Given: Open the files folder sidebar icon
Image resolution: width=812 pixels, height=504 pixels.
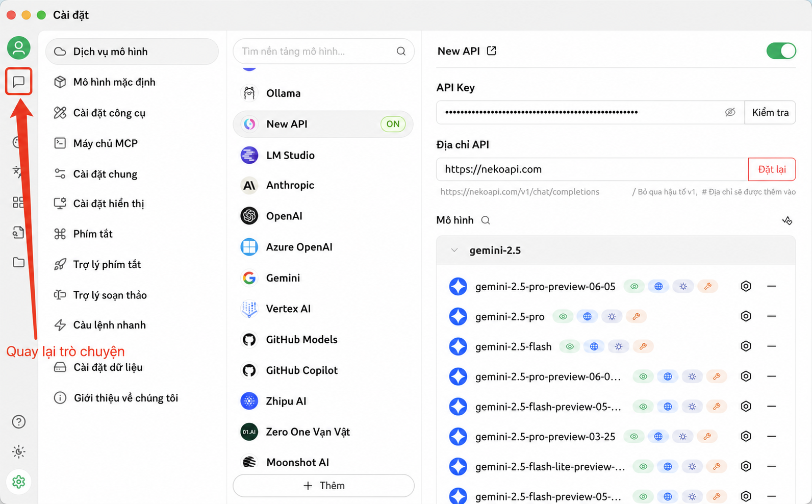Looking at the screenshot, I should click(18, 262).
